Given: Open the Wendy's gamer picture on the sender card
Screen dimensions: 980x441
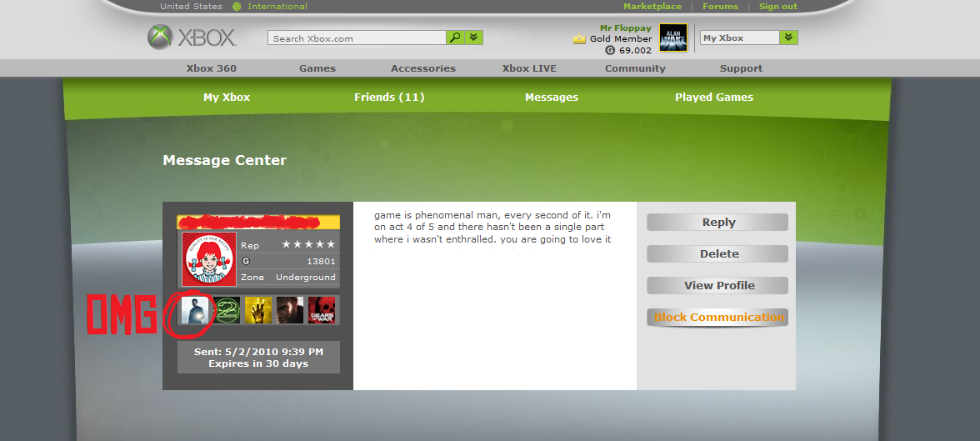Looking at the screenshot, I should pos(208,259).
